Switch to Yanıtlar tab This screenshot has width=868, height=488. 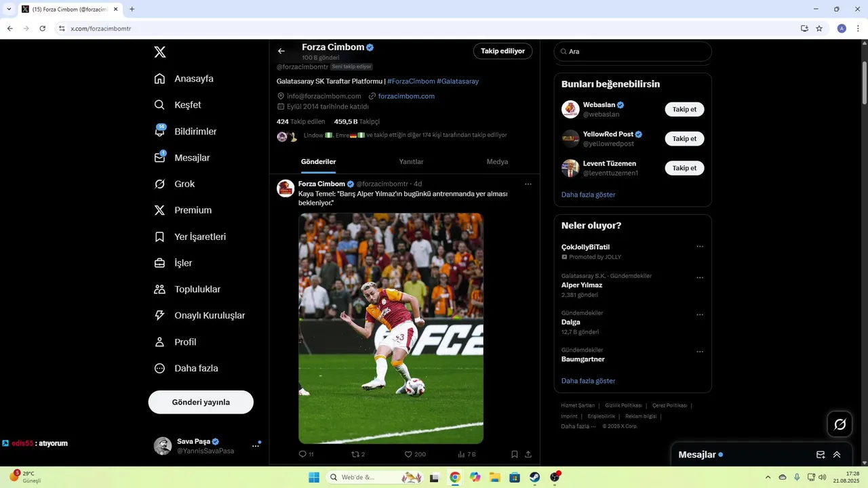pos(411,162)
